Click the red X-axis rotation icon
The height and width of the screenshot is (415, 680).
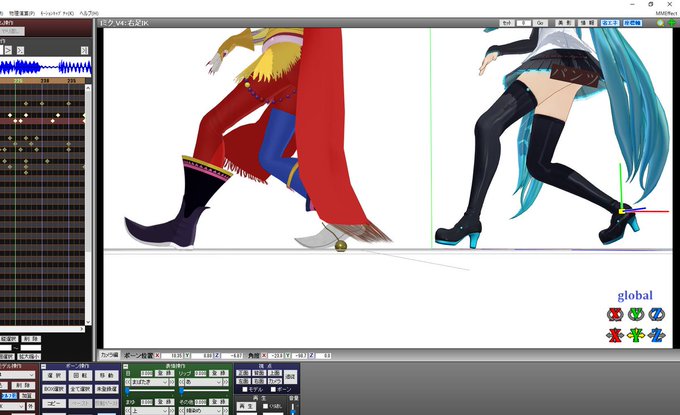pos(615,314)
